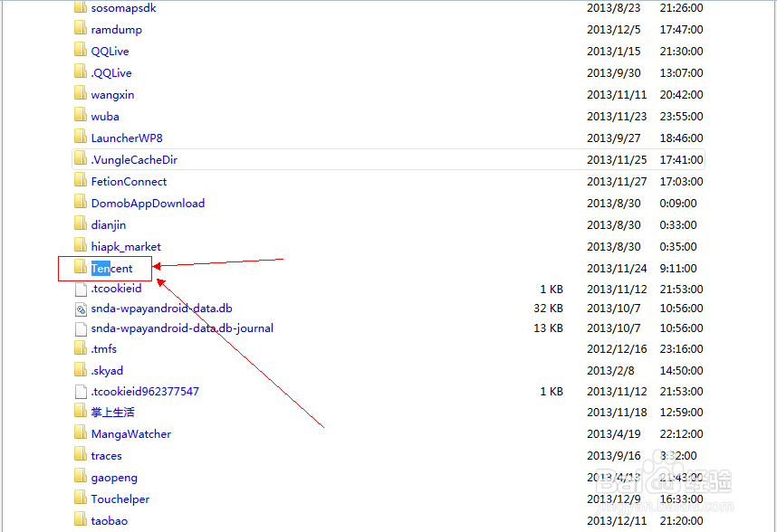Select the wuba folder name
777x532 pixels.
(x=105, y=117)
